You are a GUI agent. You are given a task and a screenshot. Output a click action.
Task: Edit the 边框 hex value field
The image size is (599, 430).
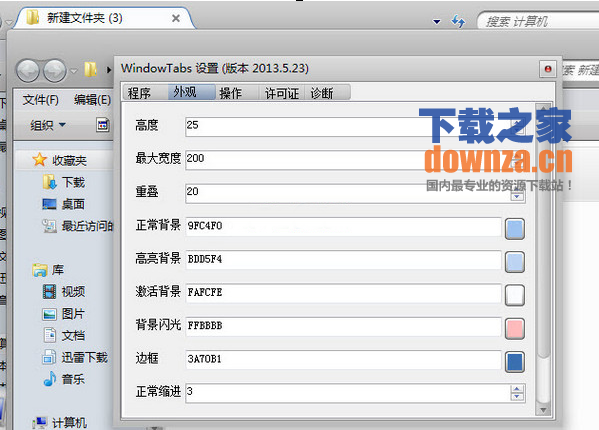[343, 360]
